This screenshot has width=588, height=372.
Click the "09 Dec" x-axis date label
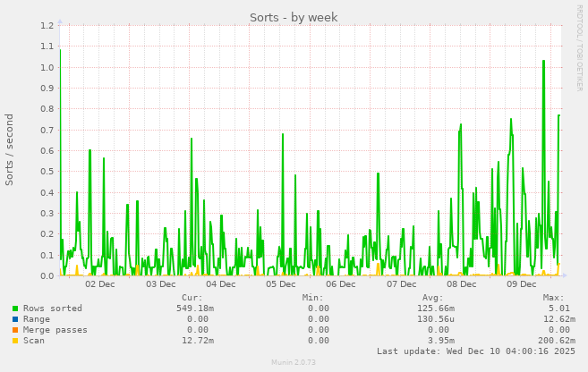click(522, 284)
